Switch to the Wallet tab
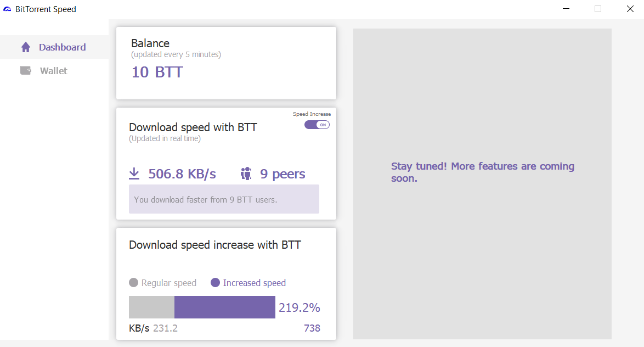 [x=54, y=71]
